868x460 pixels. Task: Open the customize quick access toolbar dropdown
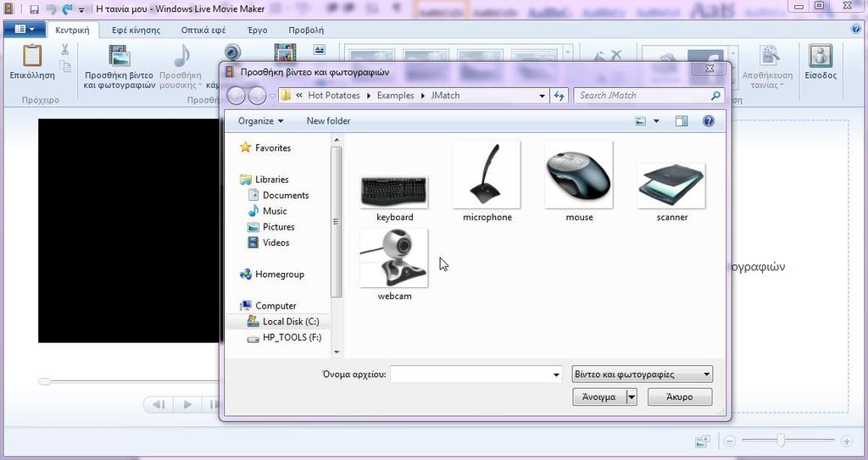pyautogui.click(x=81, y=9)
